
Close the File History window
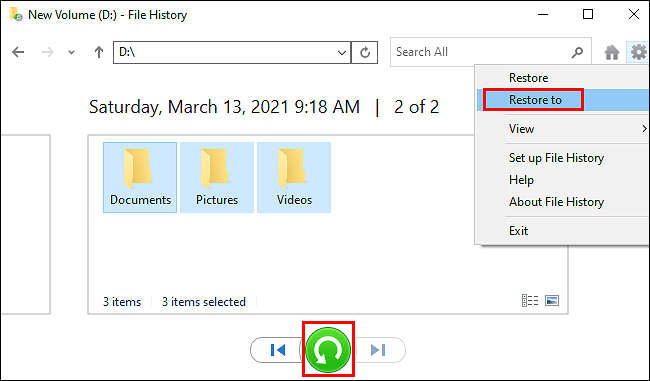pyautogui.click(x=633, y=15)
